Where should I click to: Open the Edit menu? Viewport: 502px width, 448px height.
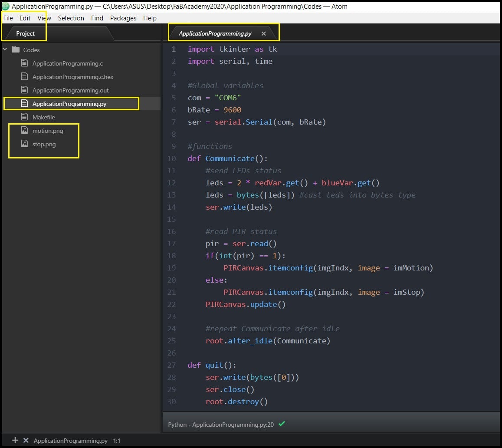(25, 18)
